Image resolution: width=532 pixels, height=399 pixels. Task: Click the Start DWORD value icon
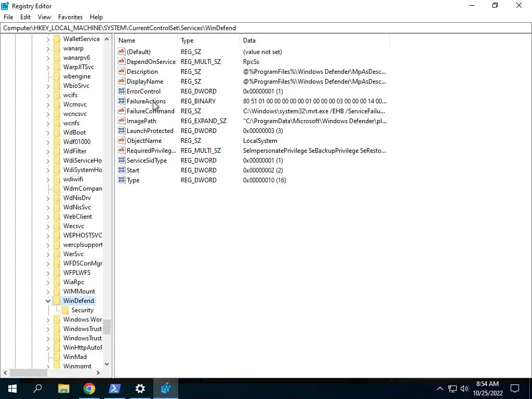pos(122,170)
